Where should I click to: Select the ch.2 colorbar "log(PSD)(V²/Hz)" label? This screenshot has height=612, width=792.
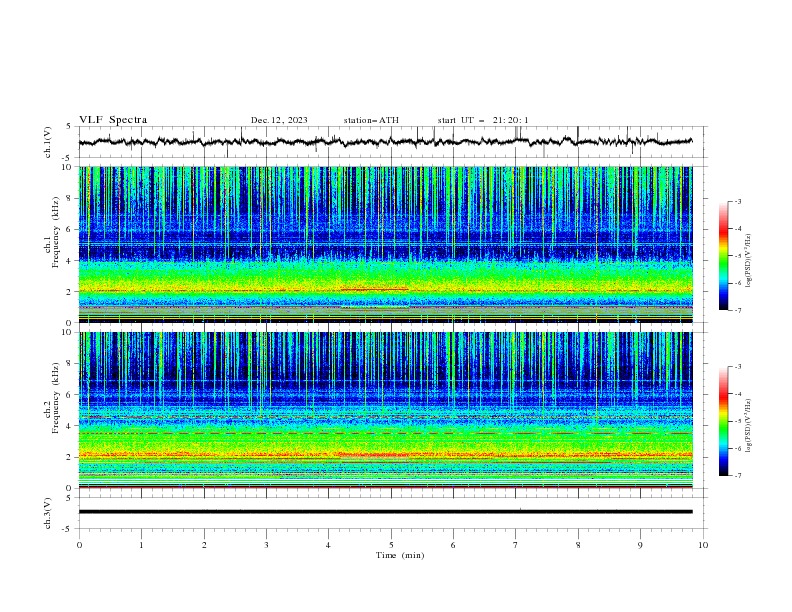[748, 426]
